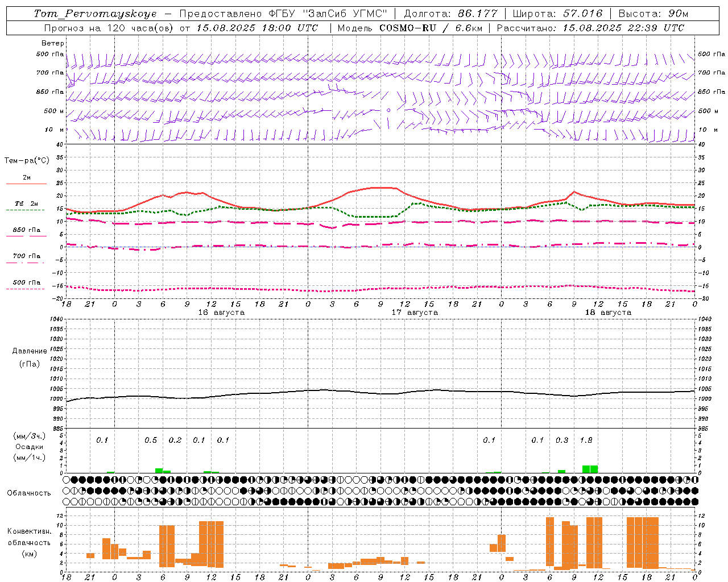Click the Облачность cloudiness row label
Viewport: 728px width, 582px height.
pos(29,493)
